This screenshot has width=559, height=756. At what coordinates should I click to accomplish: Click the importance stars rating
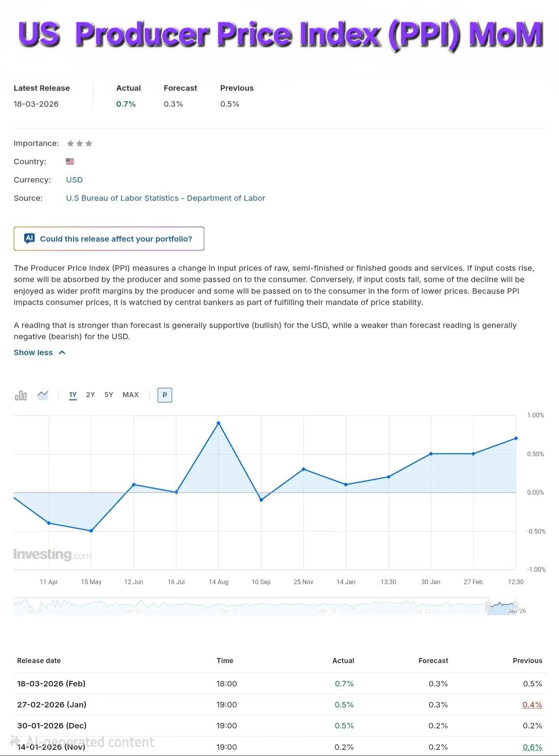pos(80,143)
